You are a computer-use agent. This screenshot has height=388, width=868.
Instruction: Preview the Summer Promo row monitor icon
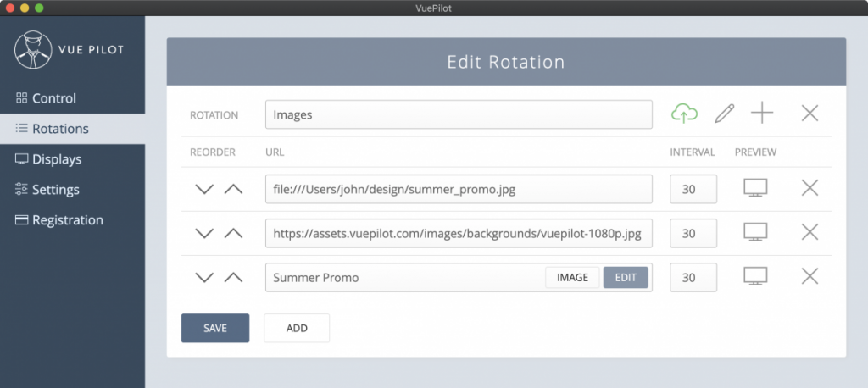click(755, 276)
